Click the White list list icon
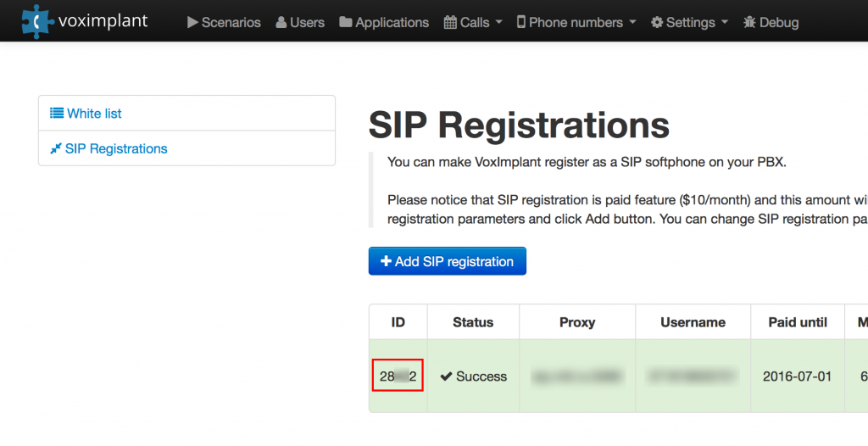This screenshot has width=868, height=446. (57, 113)
